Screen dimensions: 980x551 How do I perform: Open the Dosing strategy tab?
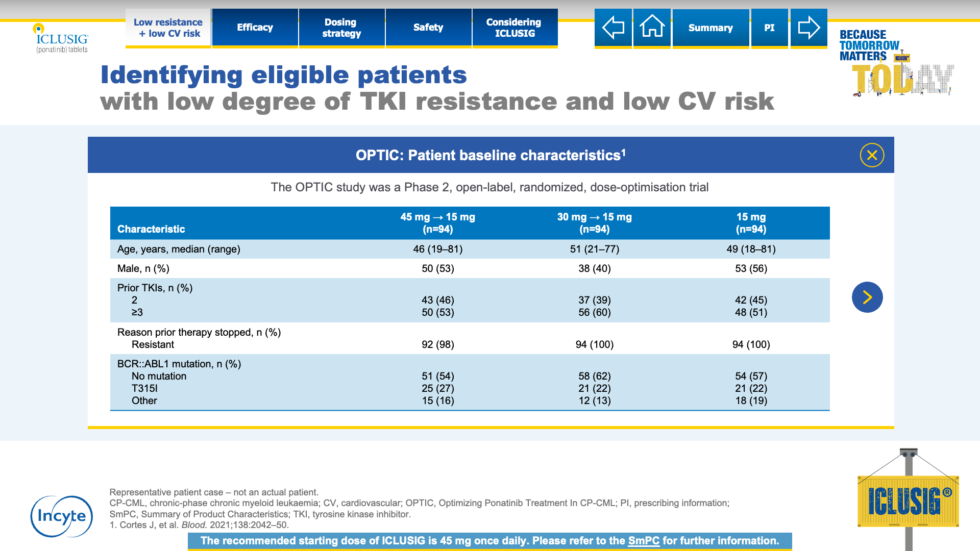click(341, 28)
